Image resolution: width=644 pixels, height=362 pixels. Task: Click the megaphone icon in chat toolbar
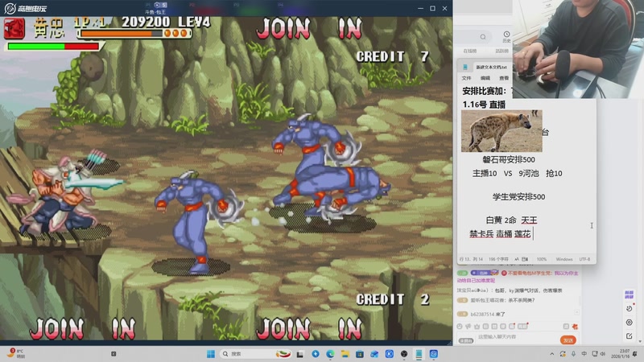pos(469,327)
